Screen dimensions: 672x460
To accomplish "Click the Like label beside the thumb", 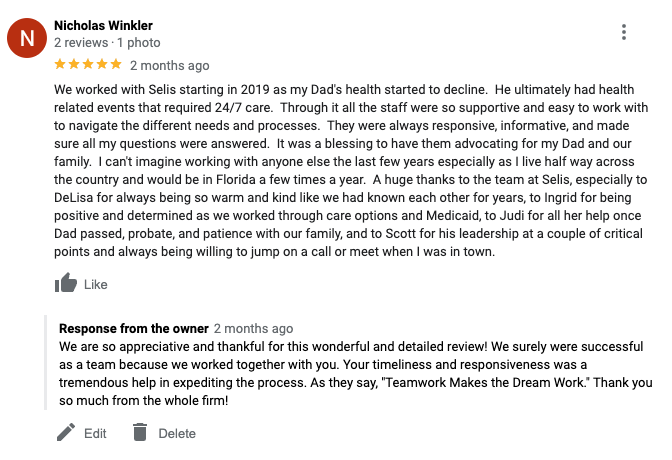I will point(96,285).
